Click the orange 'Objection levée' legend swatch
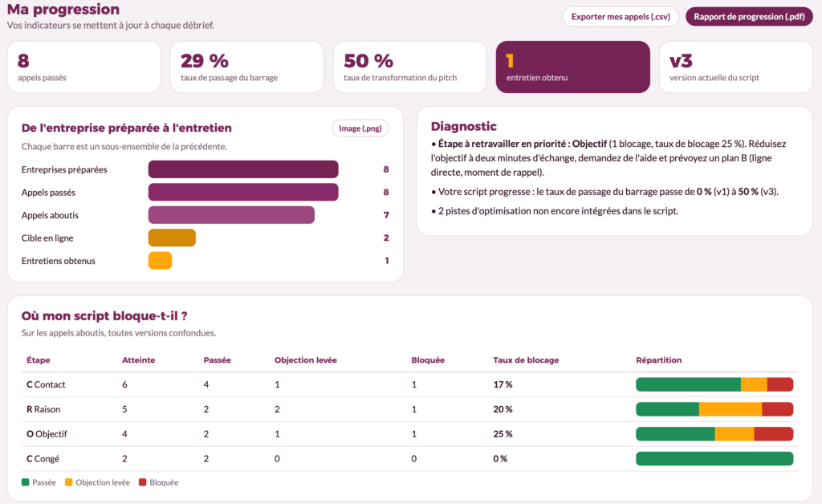The width and height of the screenshot is (822, 504). tap(69, 482)
